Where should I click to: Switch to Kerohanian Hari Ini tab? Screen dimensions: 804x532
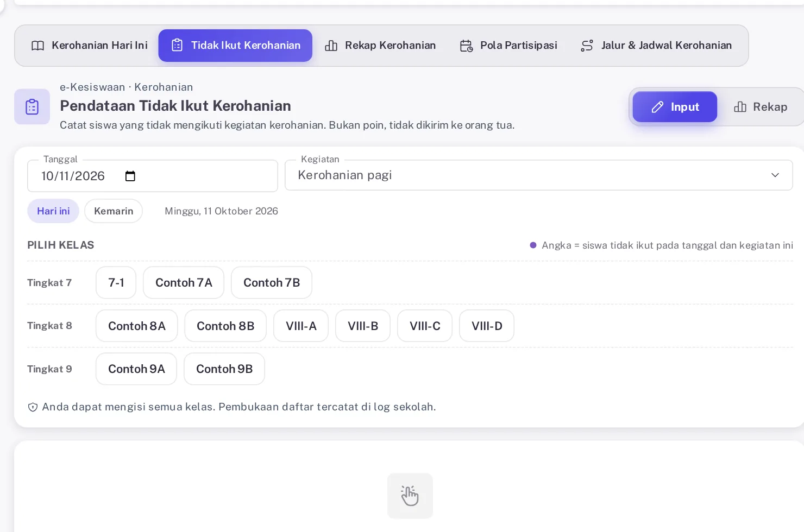coord(90,46)
